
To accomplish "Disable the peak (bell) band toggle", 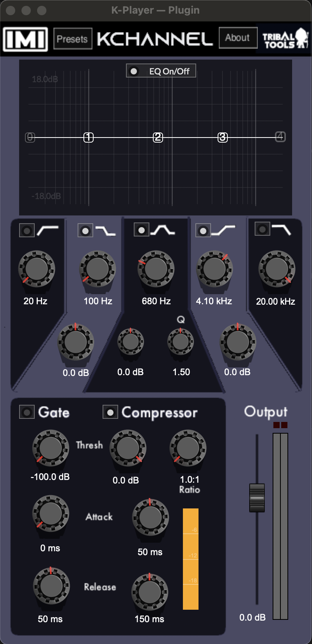I will [141, 229].
